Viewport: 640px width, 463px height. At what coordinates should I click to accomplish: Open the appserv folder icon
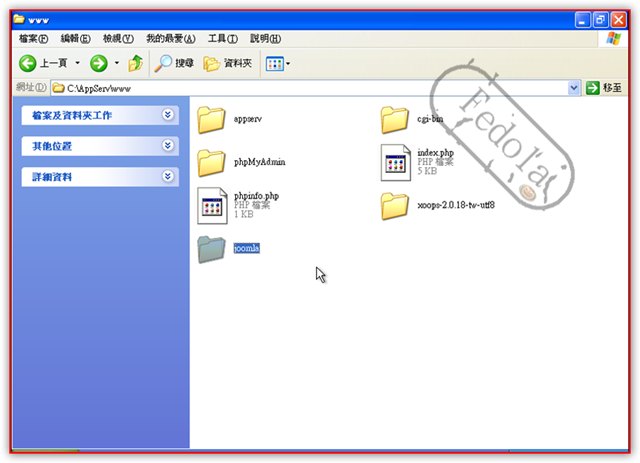pos(211,119)
